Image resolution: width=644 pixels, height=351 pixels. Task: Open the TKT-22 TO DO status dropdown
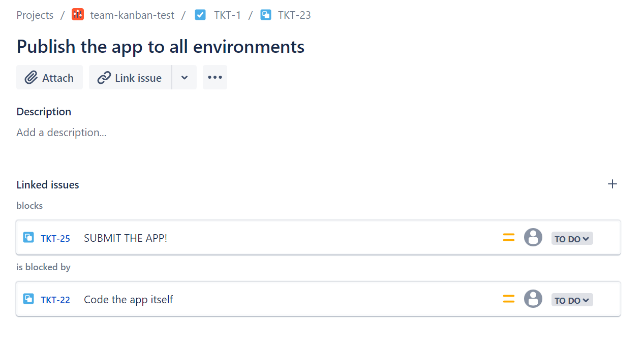[x=572, y=300]
